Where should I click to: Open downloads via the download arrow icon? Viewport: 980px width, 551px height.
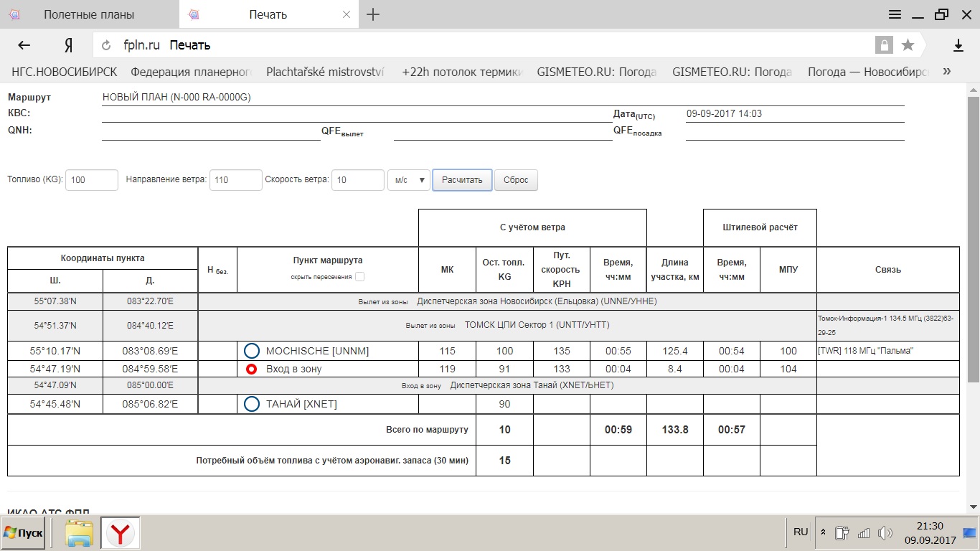[x=958, y=45]
